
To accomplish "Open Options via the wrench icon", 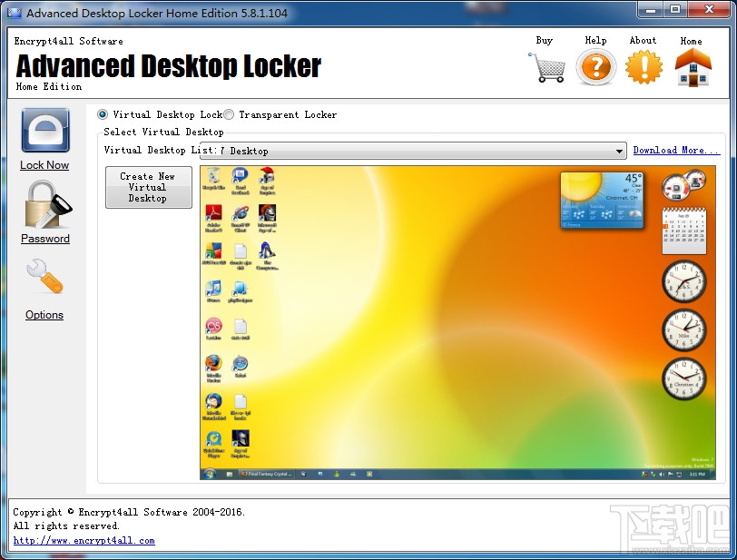I will [44, 277].
